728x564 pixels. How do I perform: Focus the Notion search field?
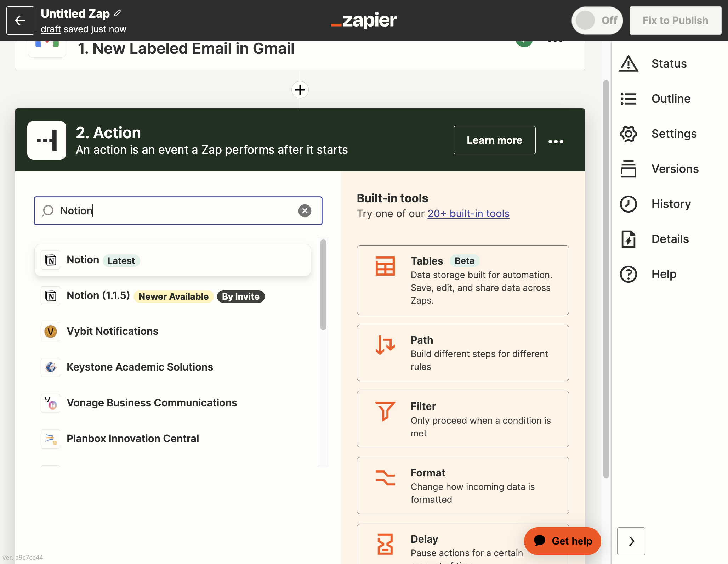[x=178, y=211]
